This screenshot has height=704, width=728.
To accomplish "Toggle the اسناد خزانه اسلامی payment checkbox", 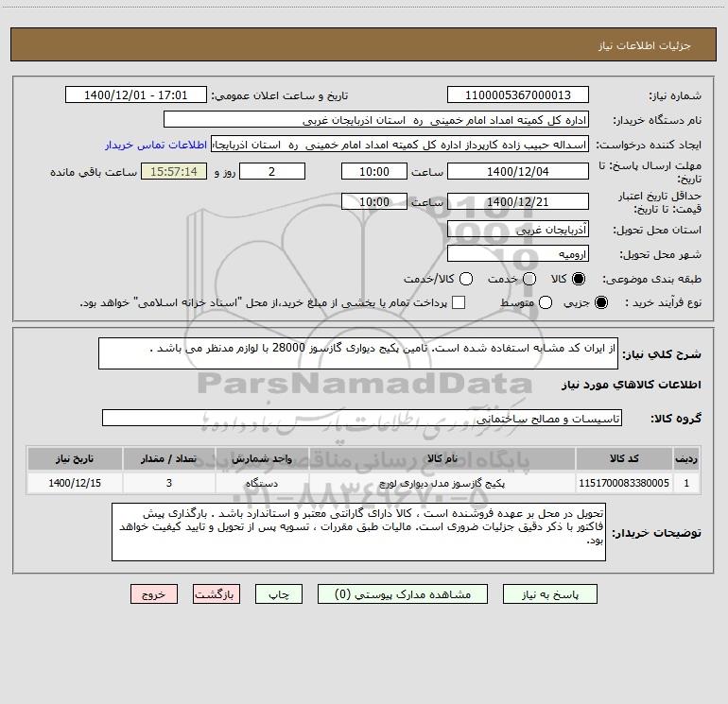I will point(459,302).
